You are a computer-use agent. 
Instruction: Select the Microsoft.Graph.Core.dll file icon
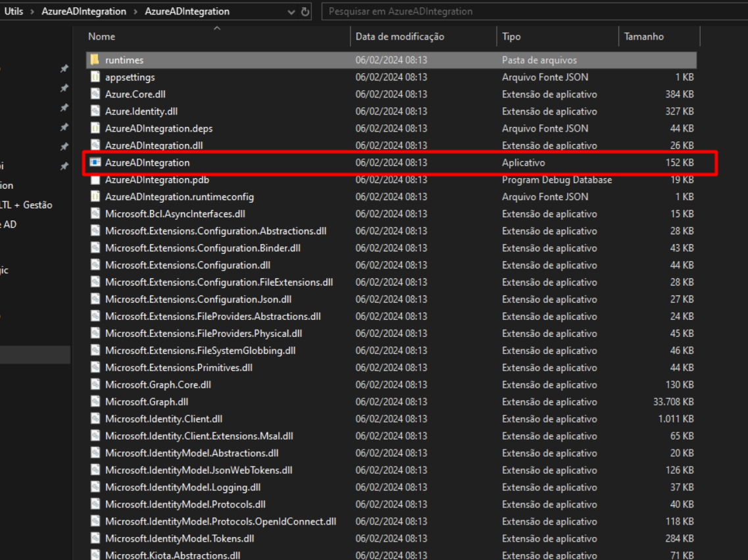click(x=95, y=384)
